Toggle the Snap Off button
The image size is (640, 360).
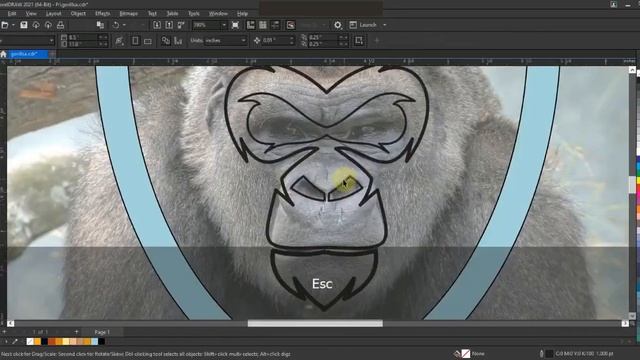point(291,25)
